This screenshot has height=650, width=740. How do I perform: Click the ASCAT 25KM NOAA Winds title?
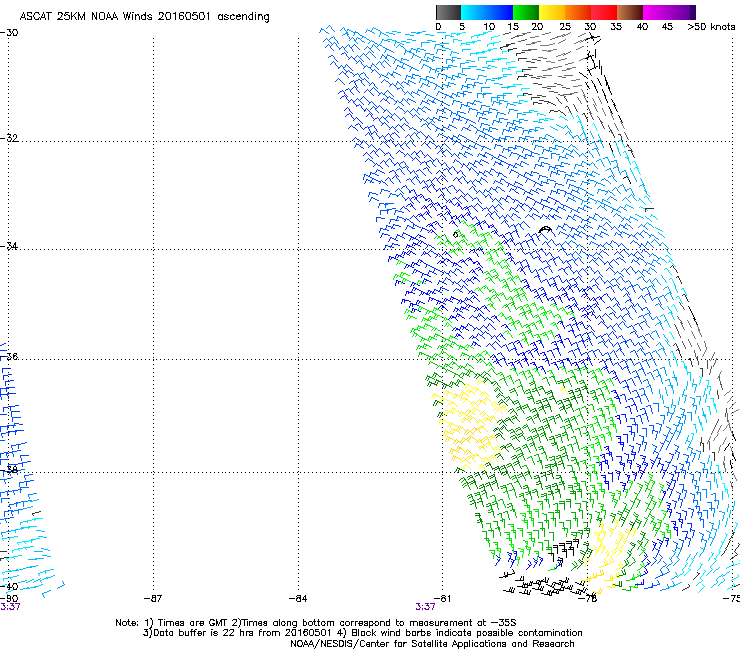pos(144,17)
